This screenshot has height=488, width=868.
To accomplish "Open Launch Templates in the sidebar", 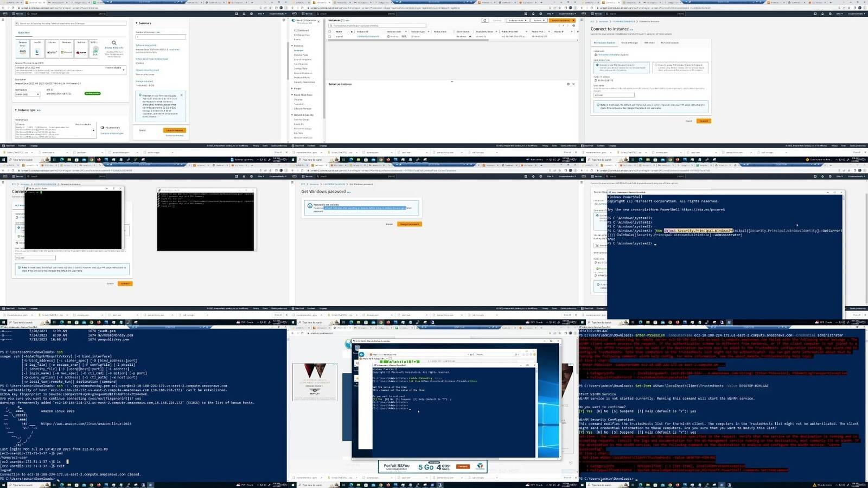I will [303, 60].
